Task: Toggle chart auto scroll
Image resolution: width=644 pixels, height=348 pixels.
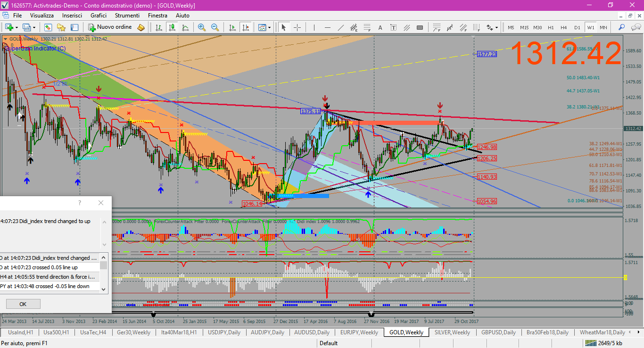Action: coord(232,27)
